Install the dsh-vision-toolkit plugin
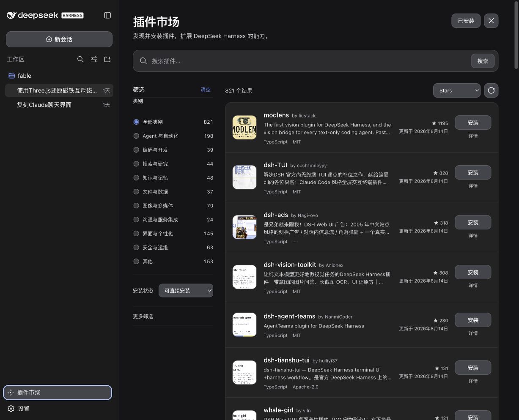 point(473,272)
